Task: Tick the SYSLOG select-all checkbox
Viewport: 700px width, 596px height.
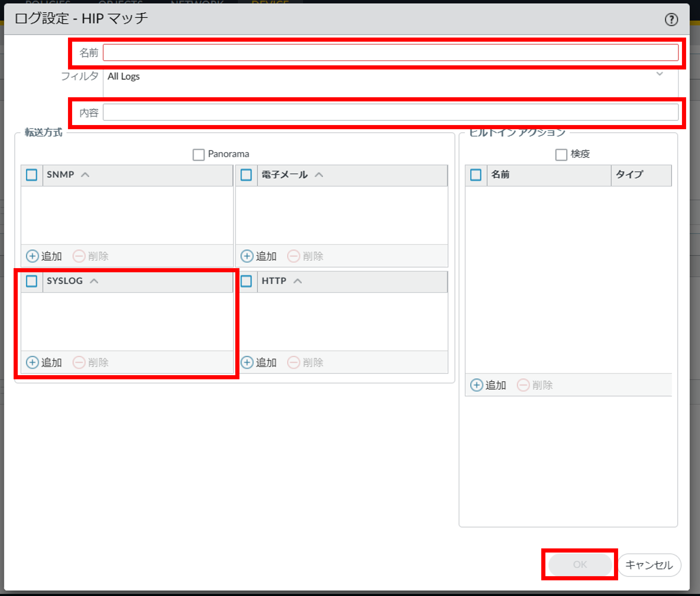Action: click(32, 281)
